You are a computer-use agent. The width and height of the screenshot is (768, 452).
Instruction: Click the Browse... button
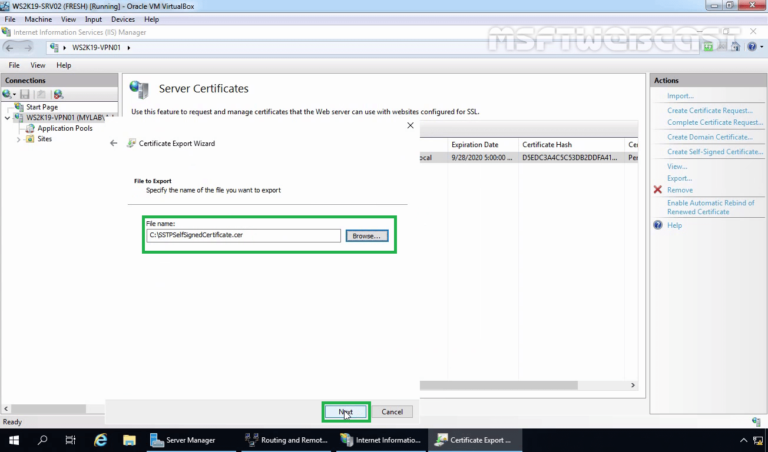367,236
